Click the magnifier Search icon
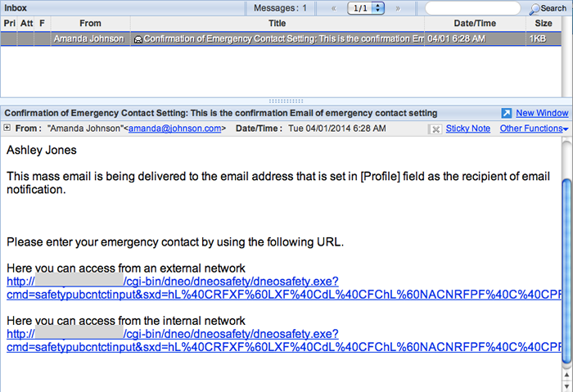Image resolution: width=573 pixels, height=392 pixels. tap(535, 9)
